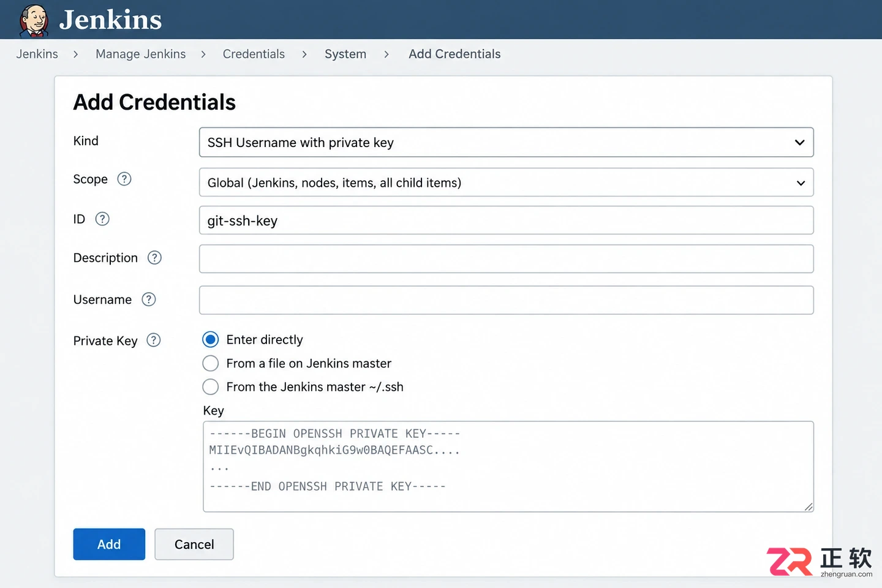This screenshot has width=882, height=588.
Task: Choose From the Jenkins master ~/.ssh option
Action: pyautogui.click(x=210, y=386)
